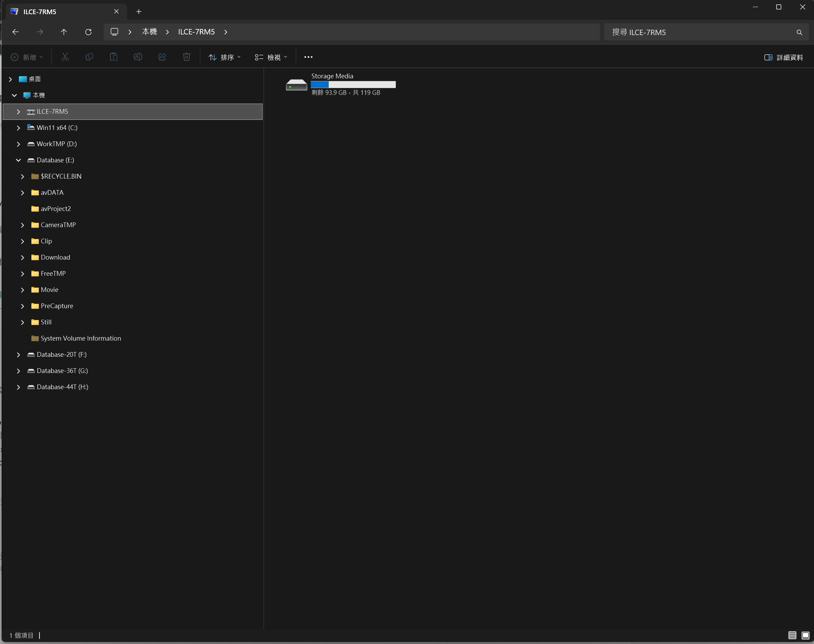Image resolution: width=814 pixels, height=644 pixels.
Task: Open the See more (three dots) menu
Action: click(x=308, y=57)
